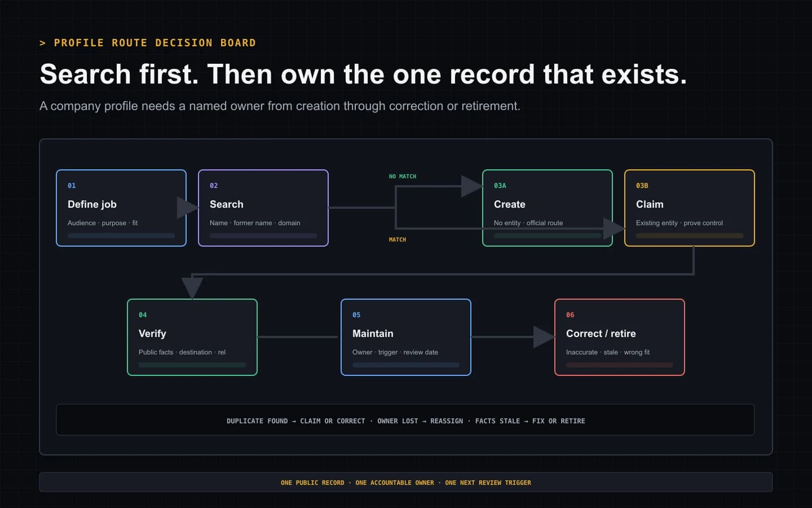
Task: Click the step number 05 label
Action: 356,315
